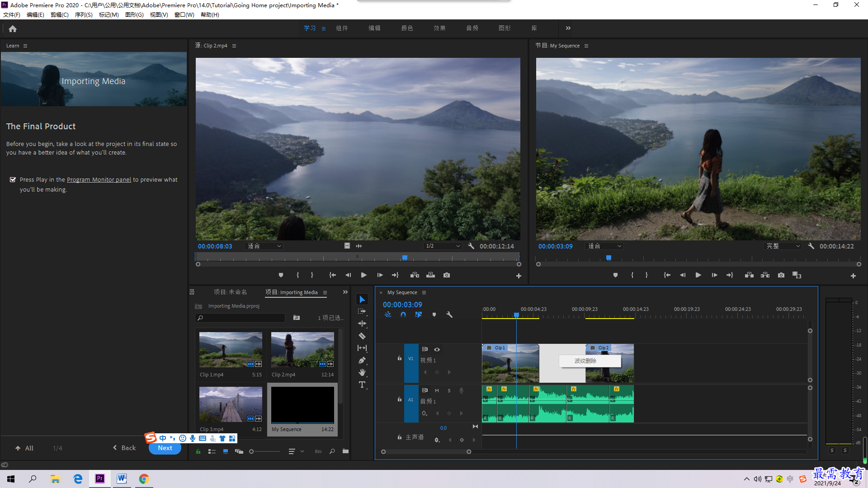The height and width of the screenshot is (488, 868).
Task: Click All tutorials button
Action: point(24,448)
